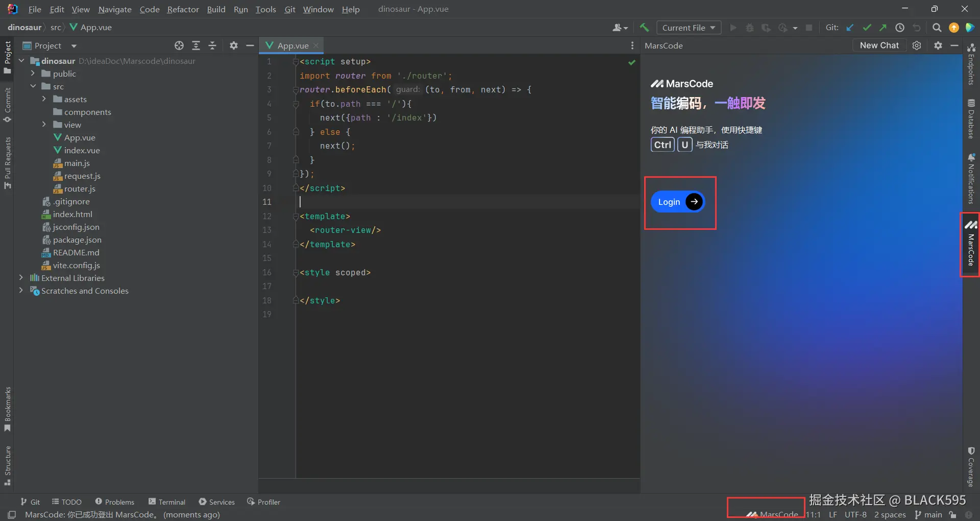980x521 pixels.
Task: Toggle the MarsCode sidebar tool window
Action: tap(971, 244)
